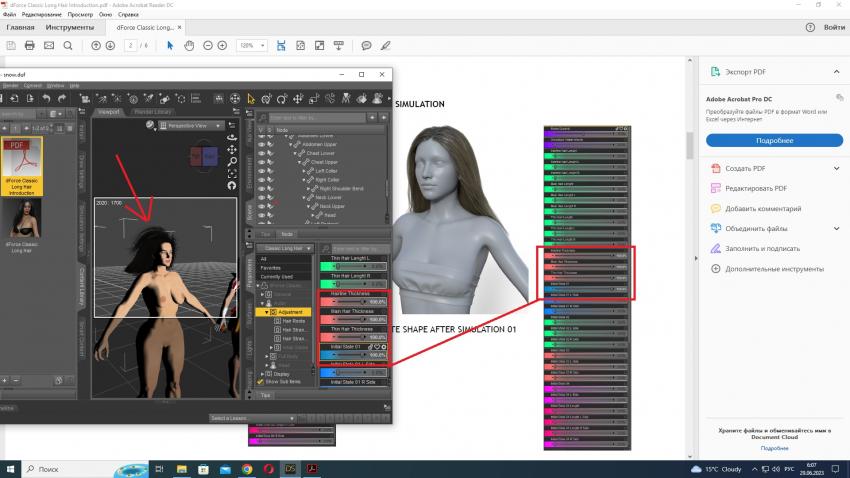This screenshot has width=850, height=478.
Task: Expand the Display group arrow
Action: (262, 374)
